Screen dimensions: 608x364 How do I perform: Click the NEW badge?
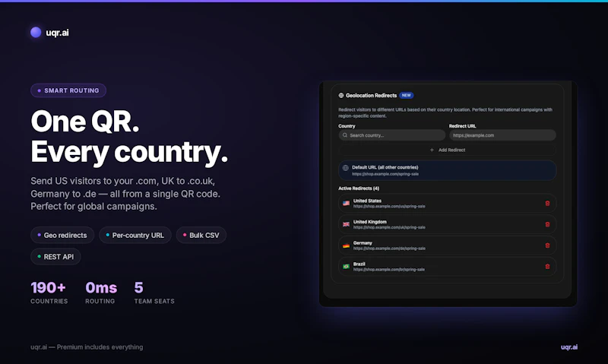pos(407,95)
